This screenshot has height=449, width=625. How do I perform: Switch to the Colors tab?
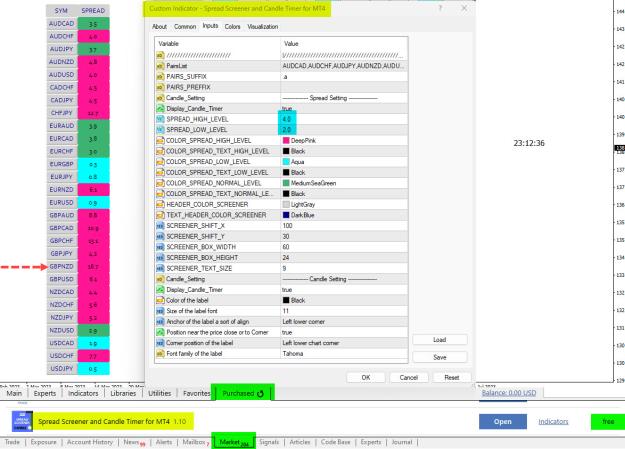pyautogui.click(x=232, y=27)
